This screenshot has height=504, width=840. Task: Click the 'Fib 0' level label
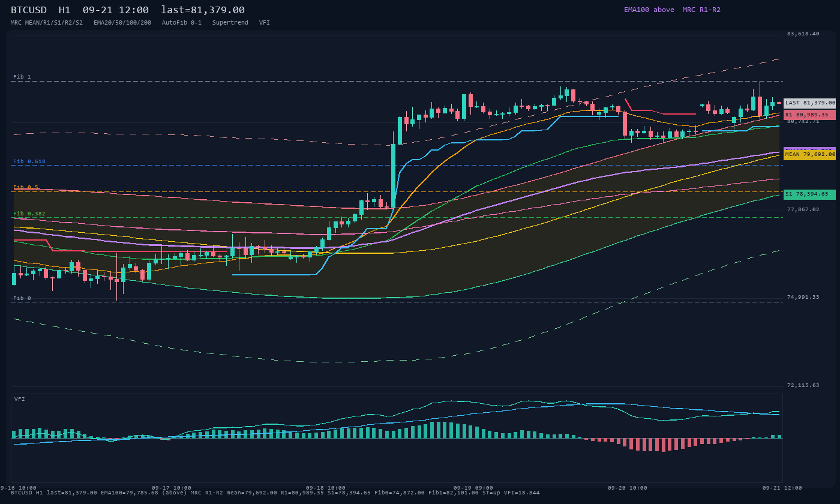tap(22, 298)
